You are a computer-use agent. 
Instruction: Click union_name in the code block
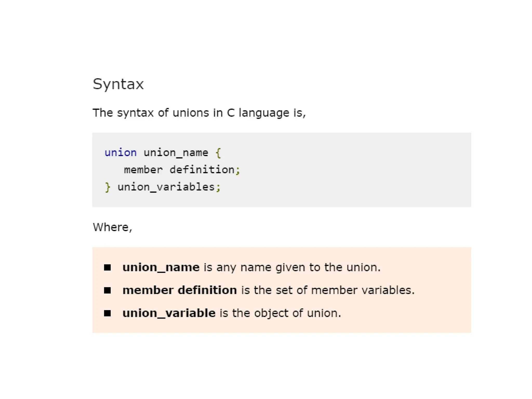click(176, 152)
